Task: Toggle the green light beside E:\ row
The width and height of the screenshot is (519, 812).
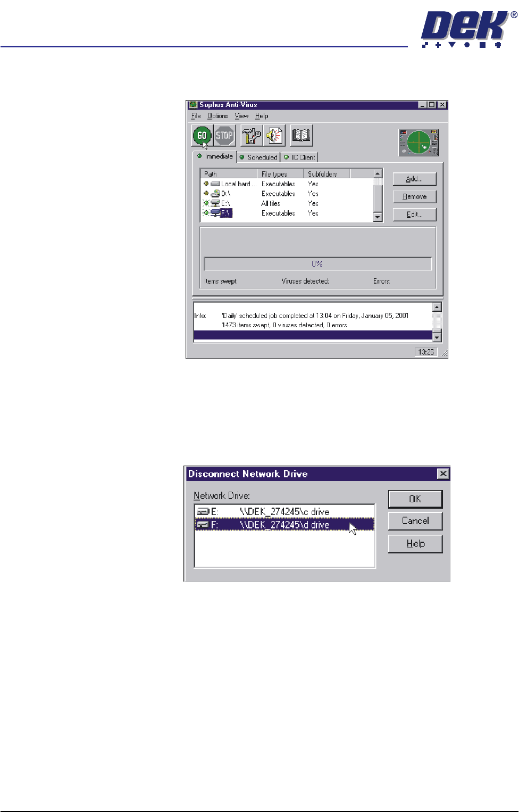Action: point(206,203)
